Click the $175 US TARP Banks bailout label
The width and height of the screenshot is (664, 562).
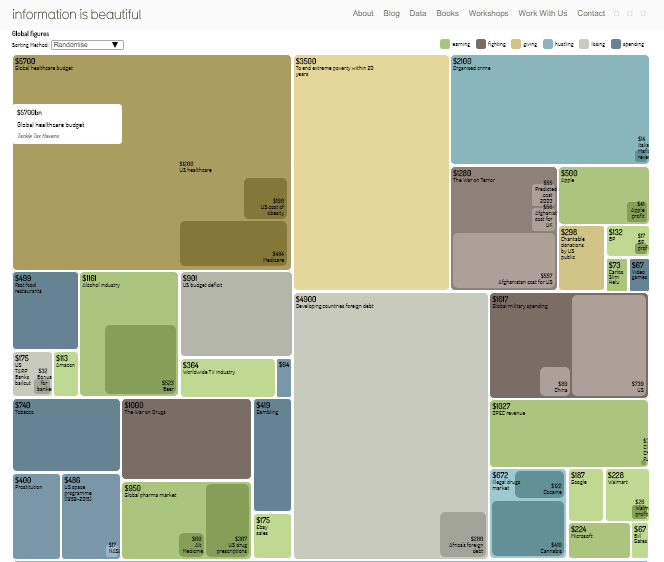[x=22, y=370]
